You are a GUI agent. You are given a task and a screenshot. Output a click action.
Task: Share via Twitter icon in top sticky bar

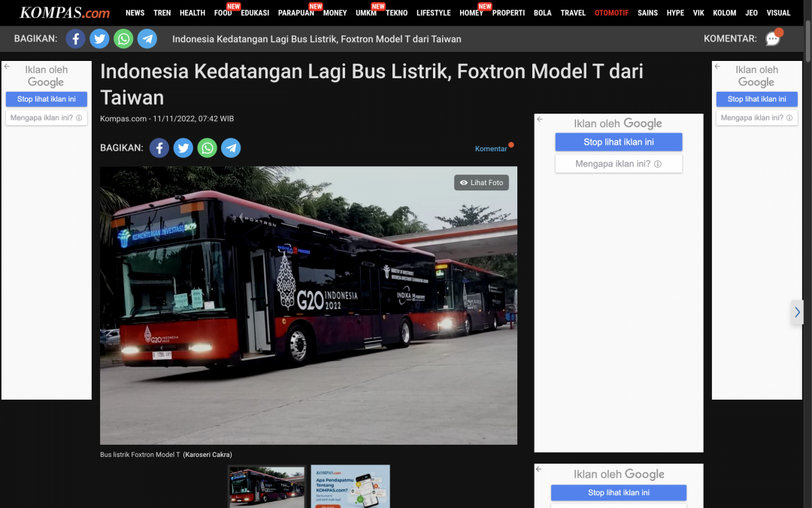coord(99,39)
